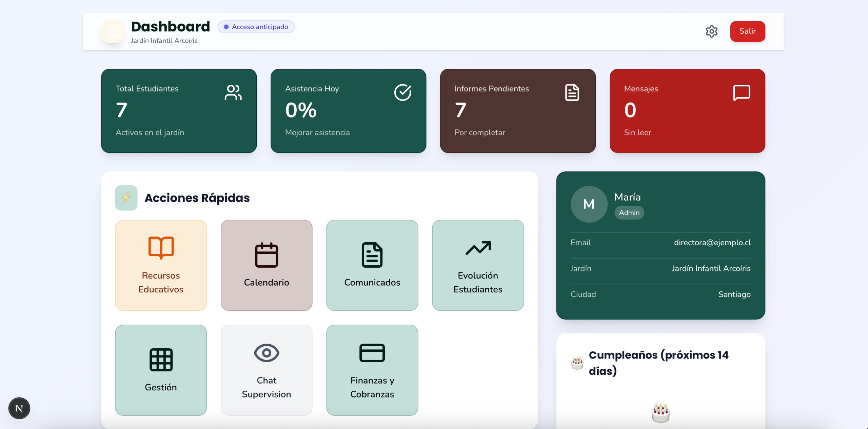Open the Asistencia Hoy stat card
868x429 pixels.
point(348,111)
